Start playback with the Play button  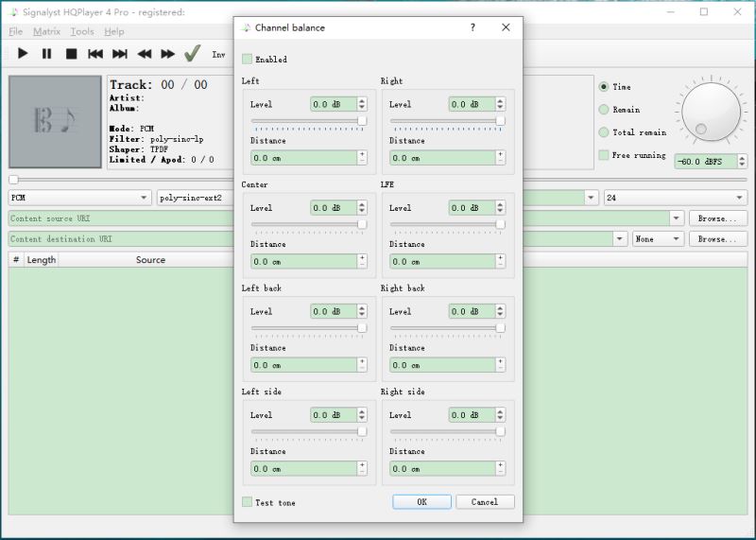[x=23, y=54]
